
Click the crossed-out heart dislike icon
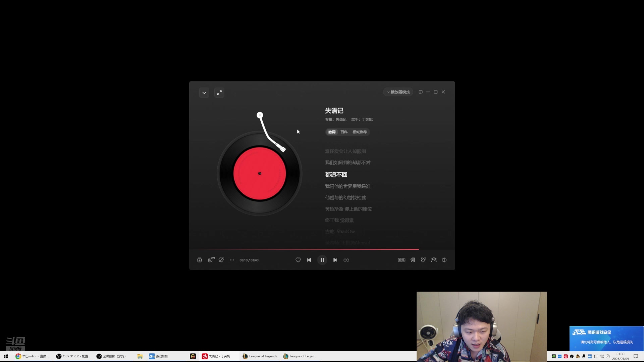221,260
